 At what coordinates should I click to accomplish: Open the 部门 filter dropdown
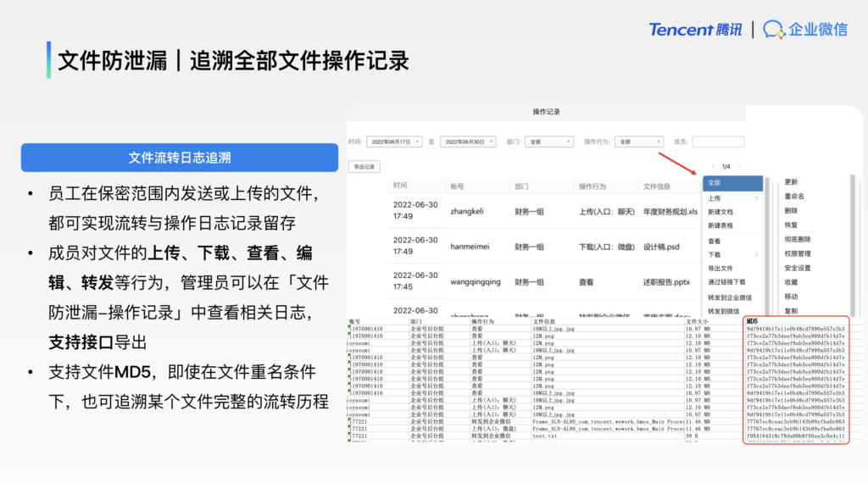(x=549, y=142)
